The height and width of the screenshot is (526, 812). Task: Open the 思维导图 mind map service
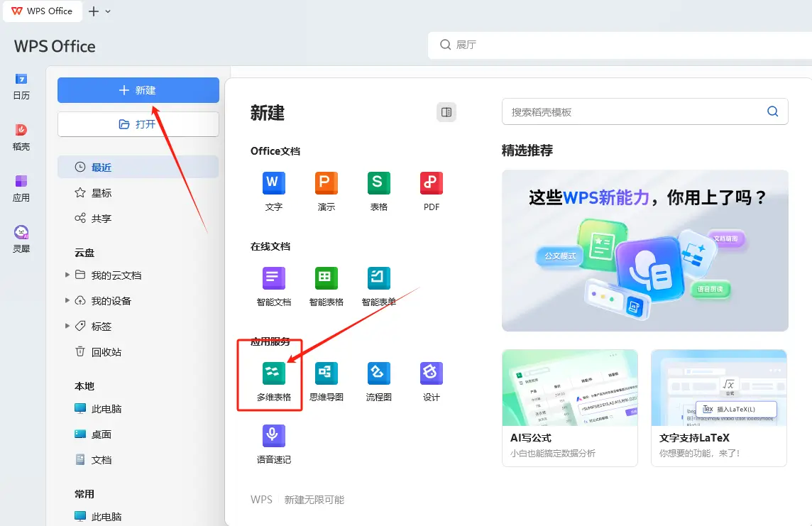point(327,382)
